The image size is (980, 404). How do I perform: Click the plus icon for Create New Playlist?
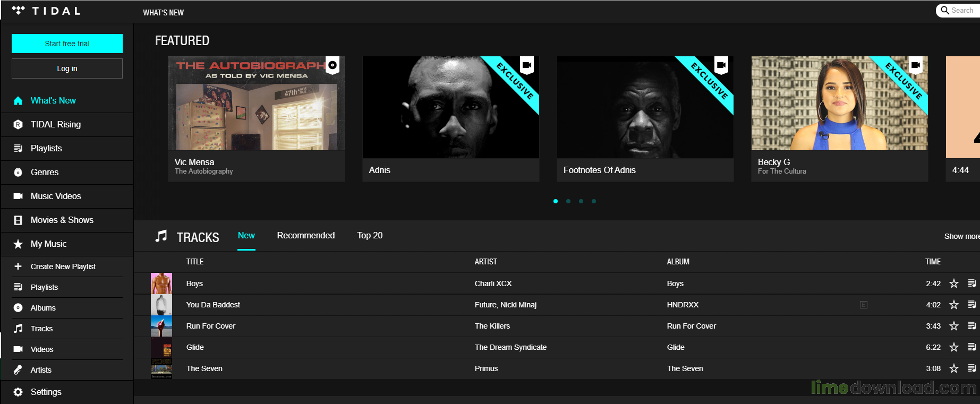pyautogui.click(x=18, y=267)
